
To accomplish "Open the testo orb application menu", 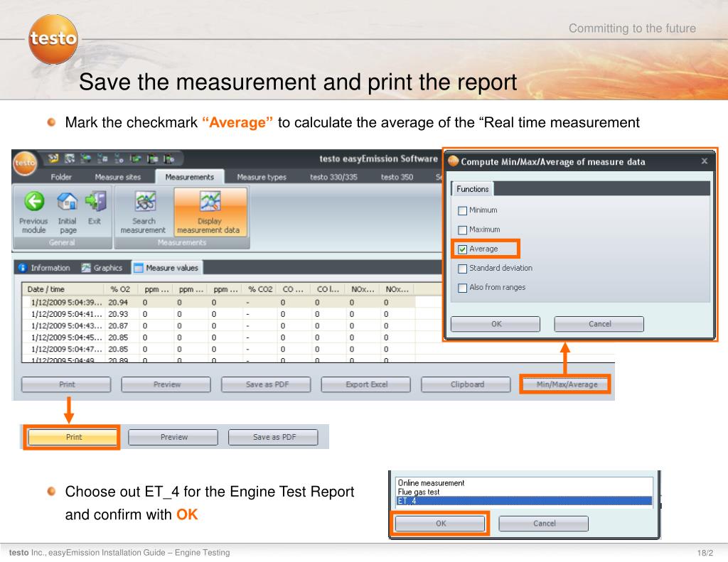I will [x=25, y=163].
